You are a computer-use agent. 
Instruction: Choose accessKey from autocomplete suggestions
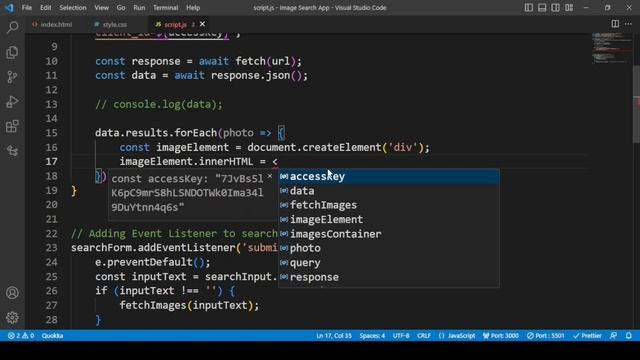click(x=389, y=176)
